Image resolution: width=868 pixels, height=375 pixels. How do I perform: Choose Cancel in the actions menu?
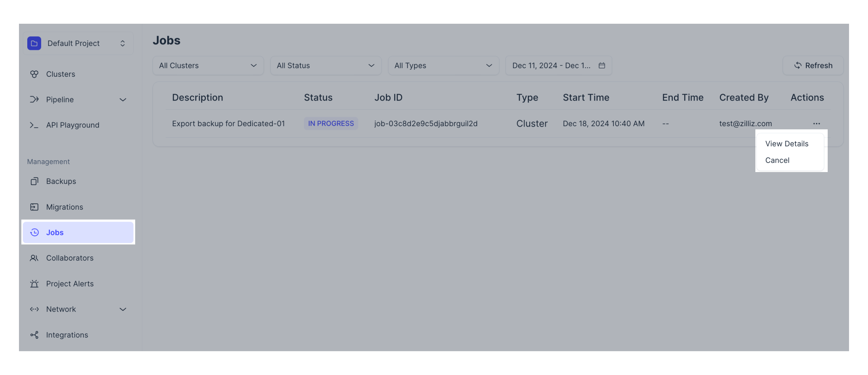pos(777,160)
